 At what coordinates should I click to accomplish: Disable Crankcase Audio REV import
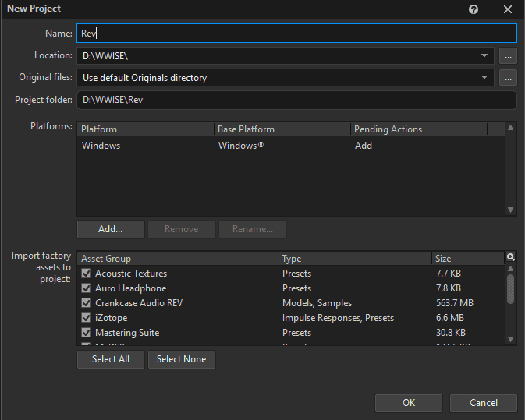(x=87, y=303)
